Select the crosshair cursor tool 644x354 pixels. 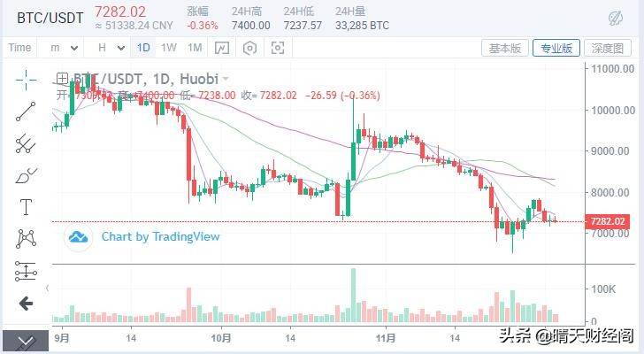click(26, 79)
